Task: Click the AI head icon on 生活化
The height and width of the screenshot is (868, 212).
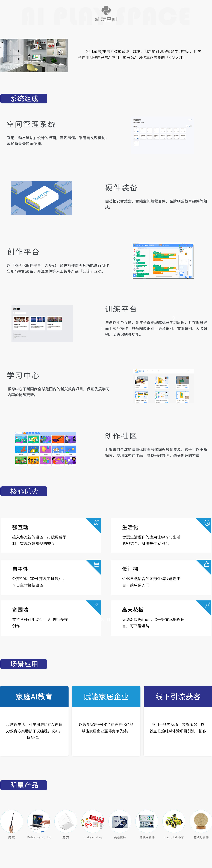Action: [207, 523]
